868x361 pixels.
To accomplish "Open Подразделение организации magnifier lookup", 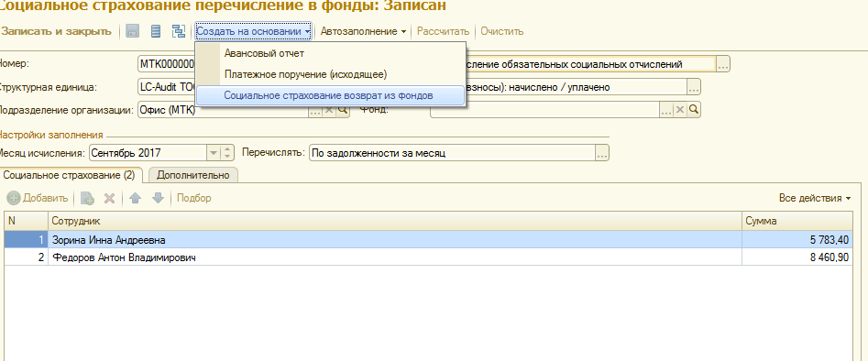I will 343,110.
